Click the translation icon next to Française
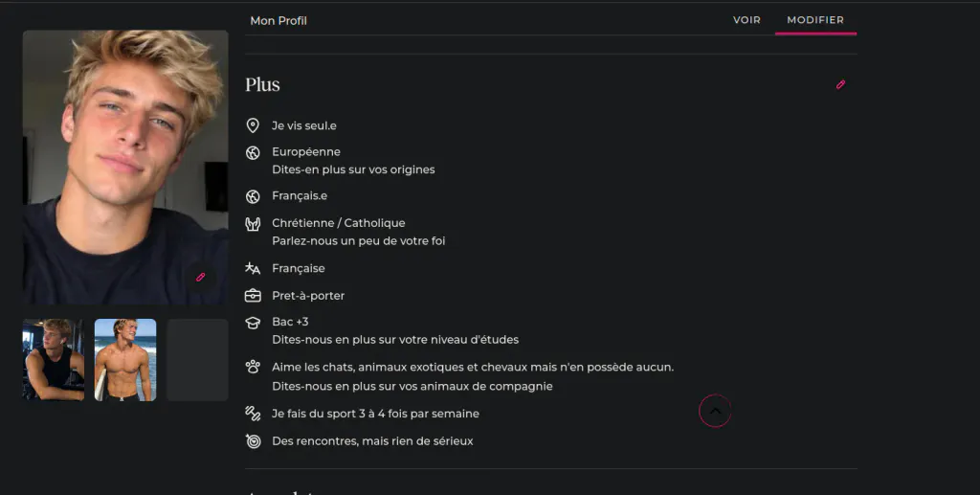This screenshot has width=980, height=495. 253,269
